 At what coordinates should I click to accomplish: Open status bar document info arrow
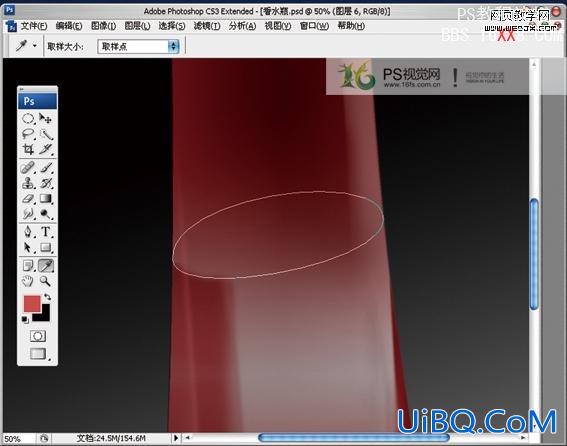pyautogui.click(x=176, y=438)
